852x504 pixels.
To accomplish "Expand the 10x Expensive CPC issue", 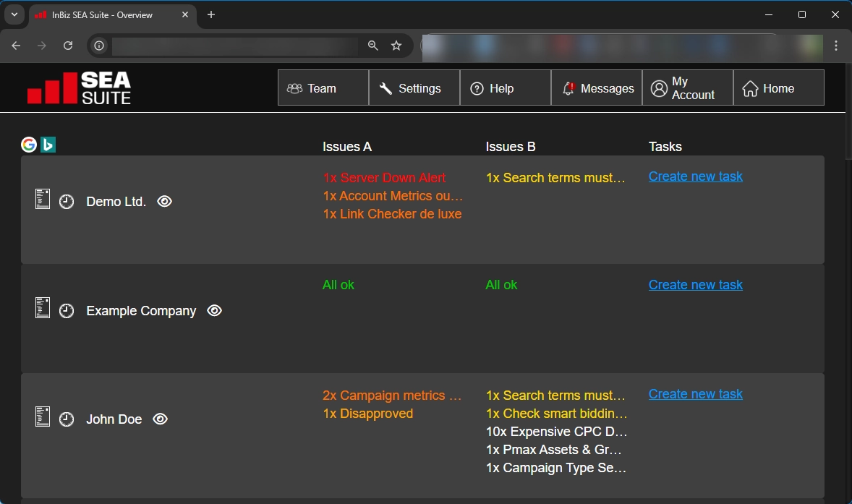I will [556, 431].
